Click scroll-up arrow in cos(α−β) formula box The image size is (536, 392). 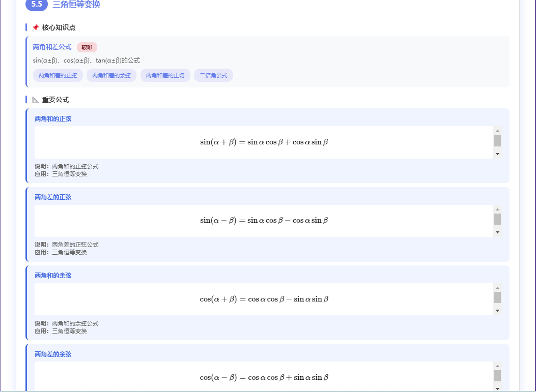click(497, 366)
